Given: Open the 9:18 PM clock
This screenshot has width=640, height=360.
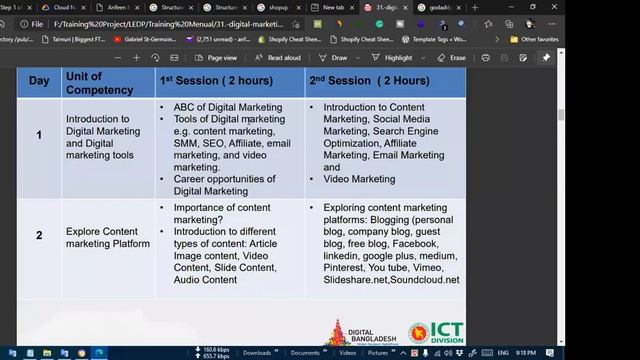Looking at the screenshot, I should [x=526, y=353].
